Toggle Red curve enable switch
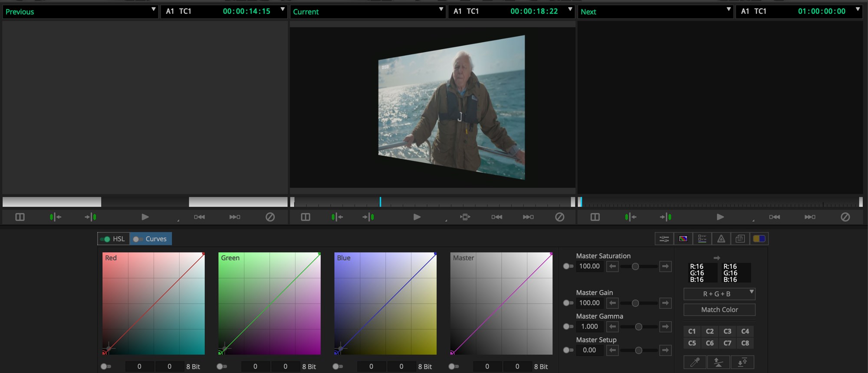 point(106,366)
